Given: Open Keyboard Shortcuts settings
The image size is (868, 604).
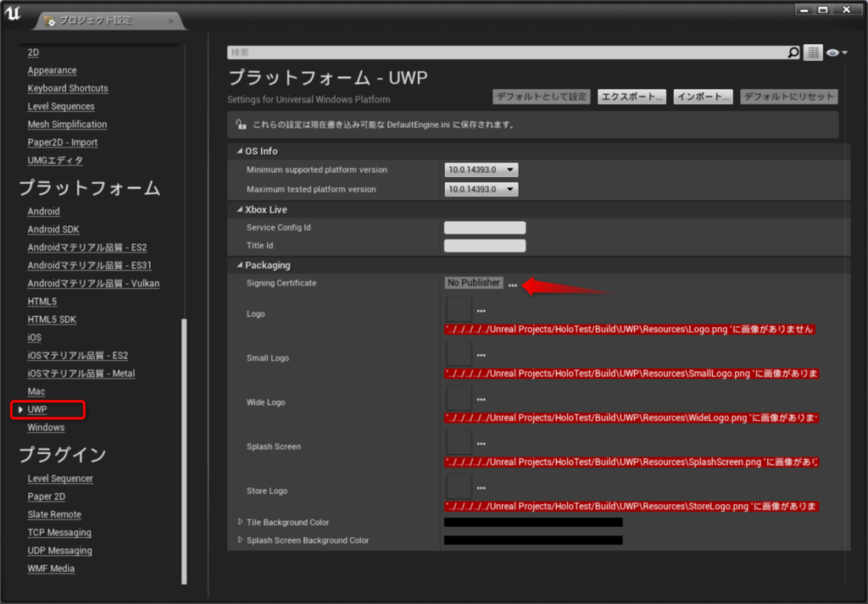Looking at the screenshot, I should [x=68, y=88].
